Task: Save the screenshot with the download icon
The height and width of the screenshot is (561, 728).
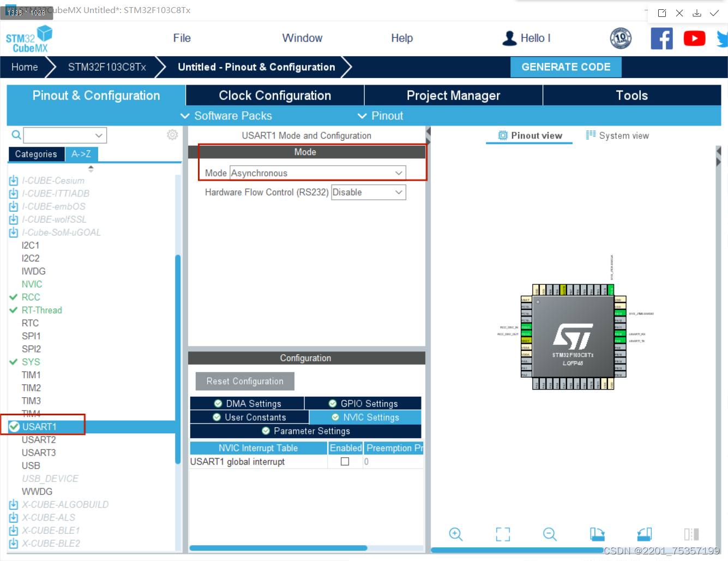Action: (x=697, y=13)
